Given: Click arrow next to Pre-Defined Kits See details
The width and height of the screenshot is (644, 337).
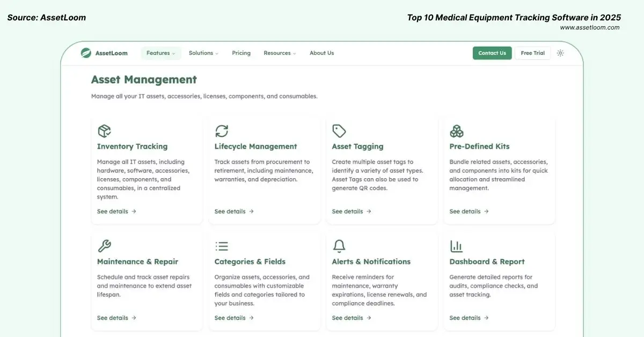Looking at the screenshot, I should click(486, 211).
